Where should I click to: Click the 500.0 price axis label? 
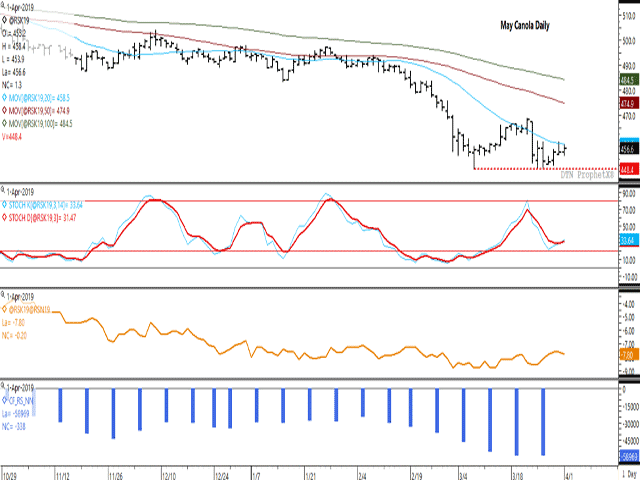click(x=629, y=40)
